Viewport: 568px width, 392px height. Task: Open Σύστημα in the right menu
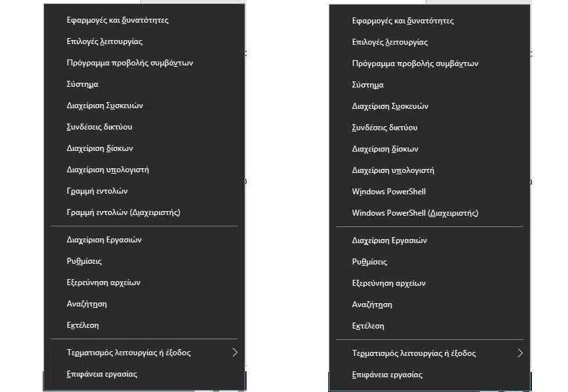click(430, 85)
